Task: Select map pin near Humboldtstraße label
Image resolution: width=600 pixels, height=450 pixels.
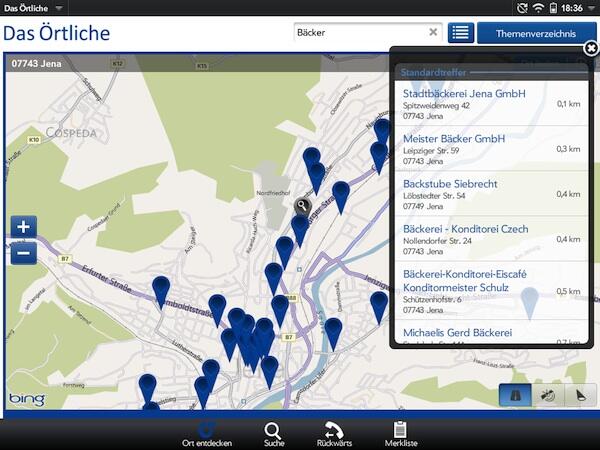Action: (217, 309)
